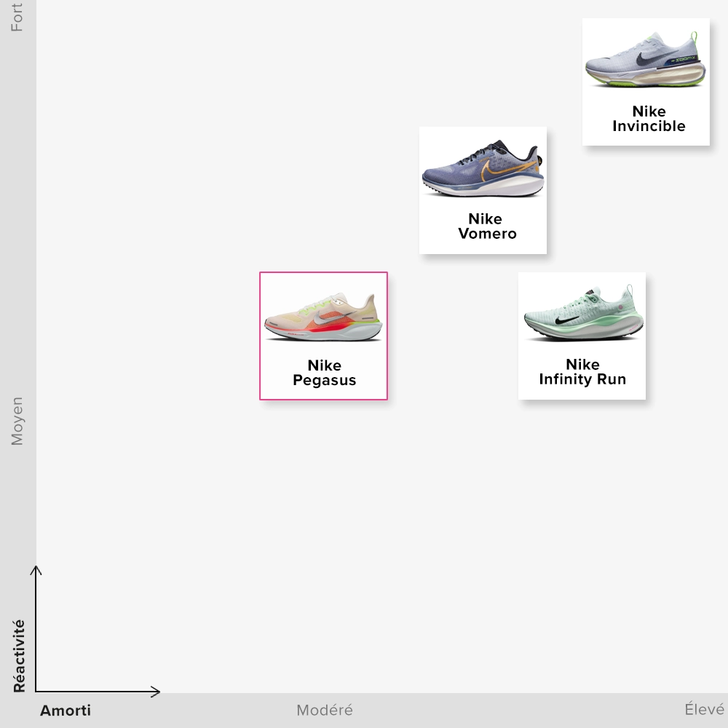Select the "Moyen" level on vertical axis
Image resolution: width=728 pixels, height=728 pixels.
[x=17, y=421]
